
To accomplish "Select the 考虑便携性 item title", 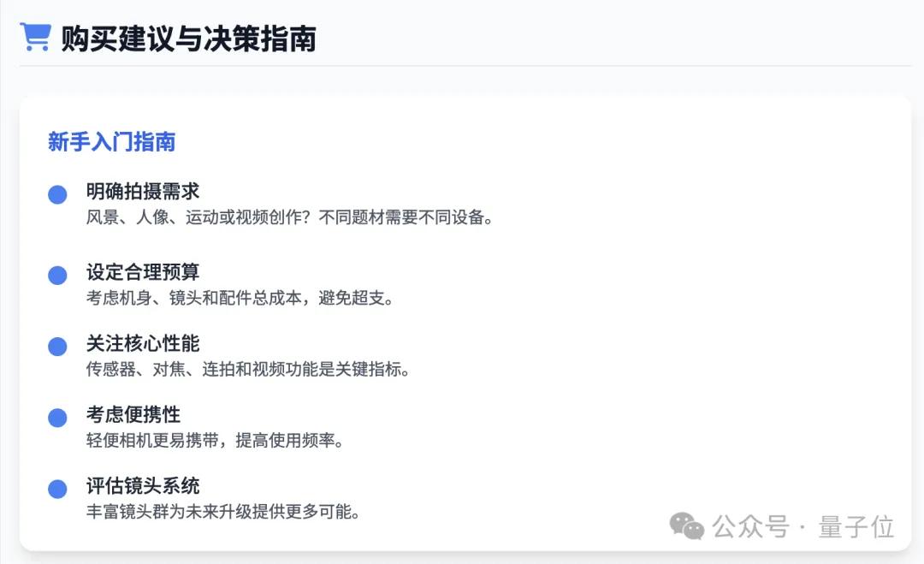I will (x=133, y=414).
